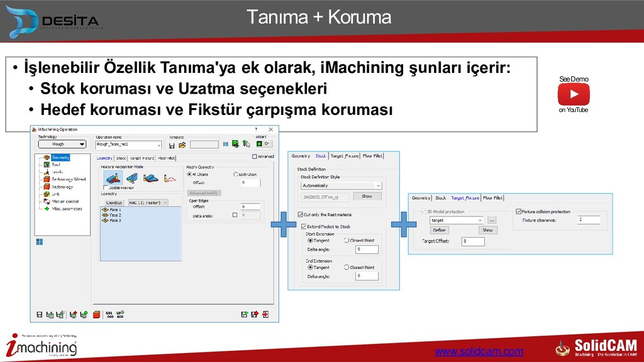
Task: Open the www.solidcam.com link
Action: [479, 352]
